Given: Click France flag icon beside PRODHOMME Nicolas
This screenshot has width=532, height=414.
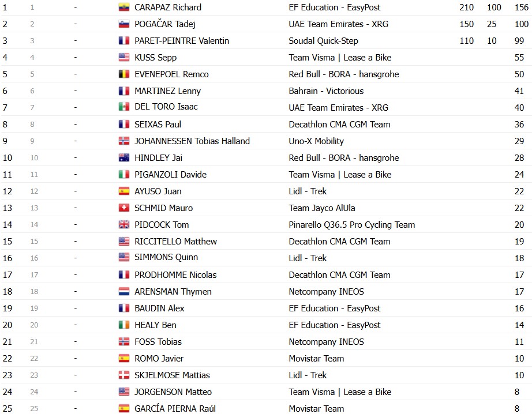Looking at the screenshot, I should [x=124, y=274].
